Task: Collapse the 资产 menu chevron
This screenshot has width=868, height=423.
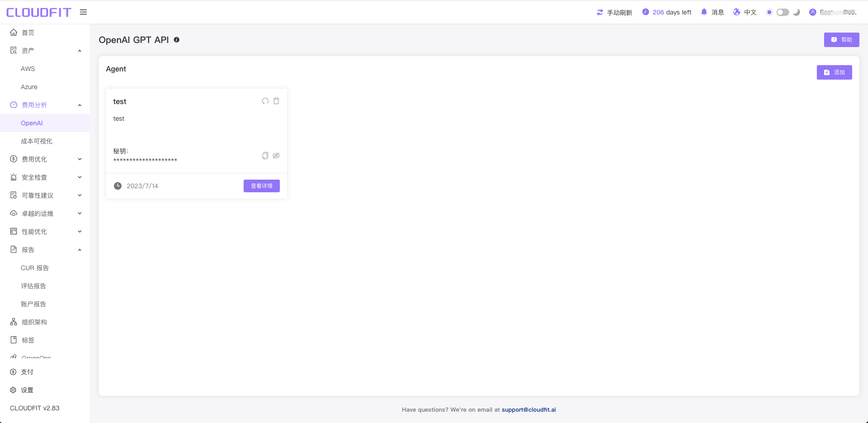Action: tap(80, 51)
